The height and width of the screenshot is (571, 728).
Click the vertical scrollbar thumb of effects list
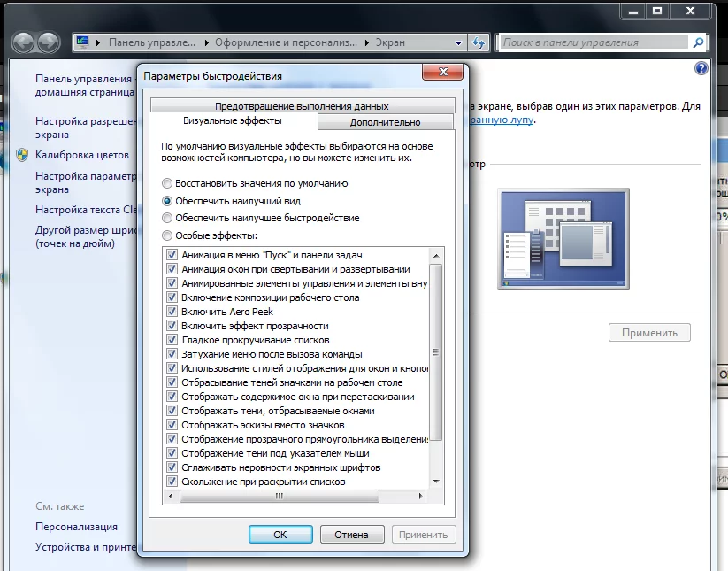coord(435,352)
